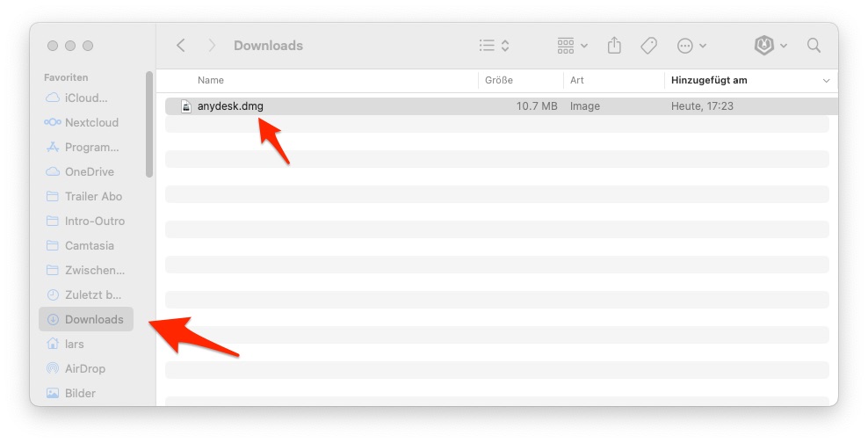Select Downloads in the sidebar

point(86,320)
